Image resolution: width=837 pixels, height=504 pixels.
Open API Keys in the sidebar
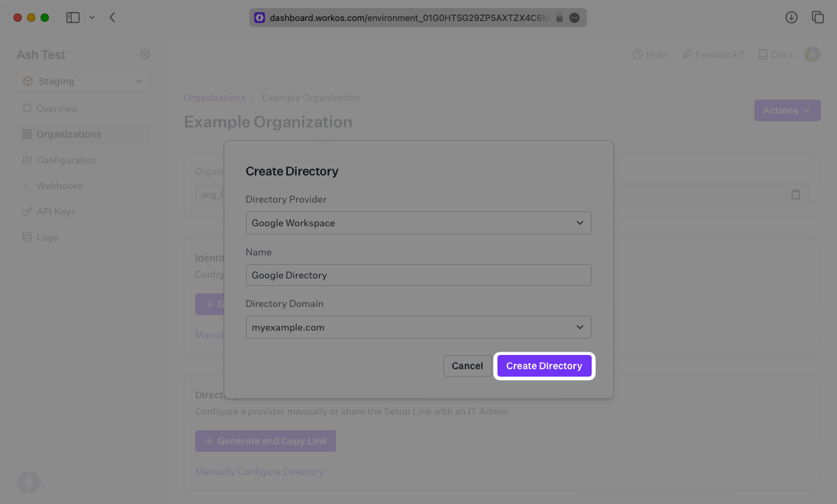[56, 211]
